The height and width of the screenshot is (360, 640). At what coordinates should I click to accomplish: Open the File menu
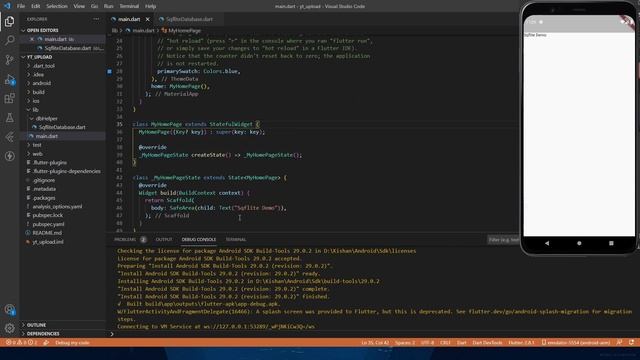click(20, 6)
